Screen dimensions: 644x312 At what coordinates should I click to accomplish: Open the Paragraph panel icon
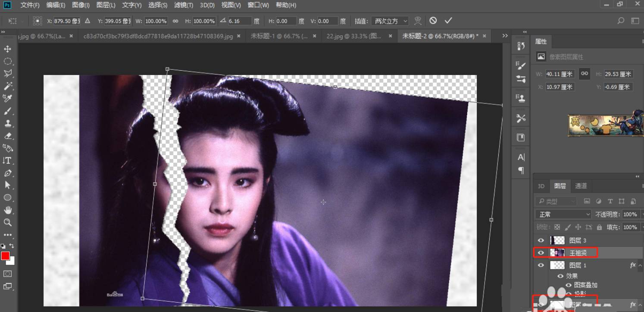521,170
